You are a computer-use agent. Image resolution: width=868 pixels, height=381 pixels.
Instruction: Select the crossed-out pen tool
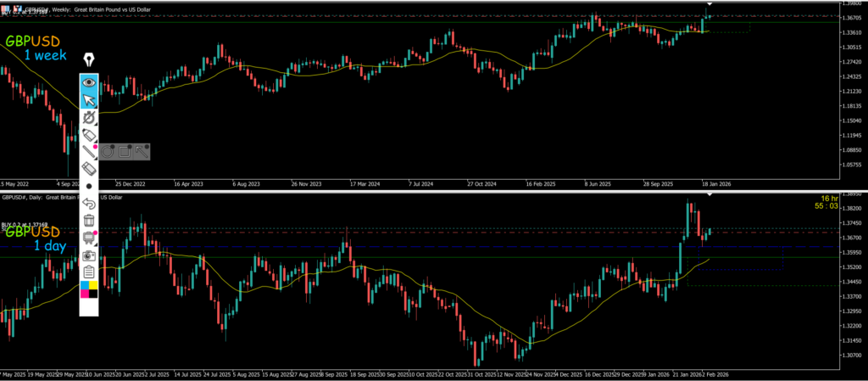[x=89, y=118]
